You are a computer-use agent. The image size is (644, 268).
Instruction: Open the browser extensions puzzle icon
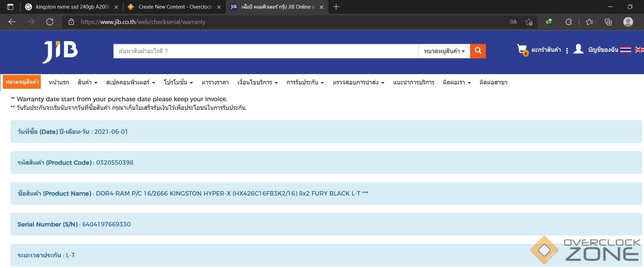[x=568, y=22]
